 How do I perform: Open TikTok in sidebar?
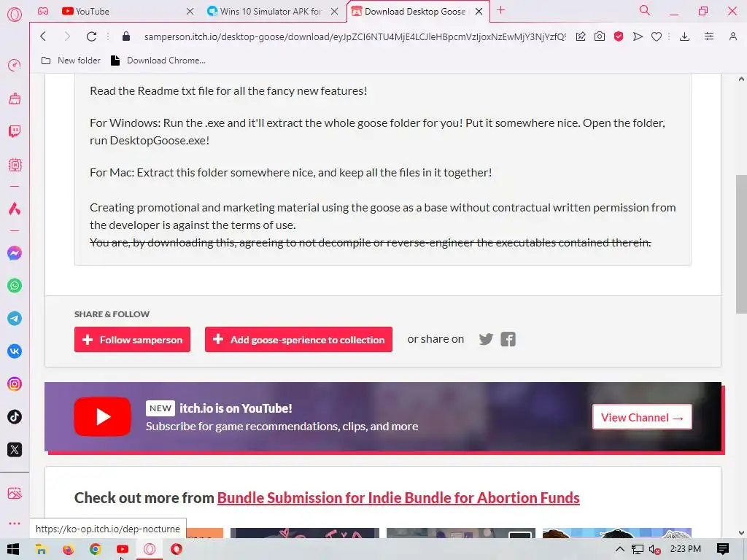(x=15, y=416)
